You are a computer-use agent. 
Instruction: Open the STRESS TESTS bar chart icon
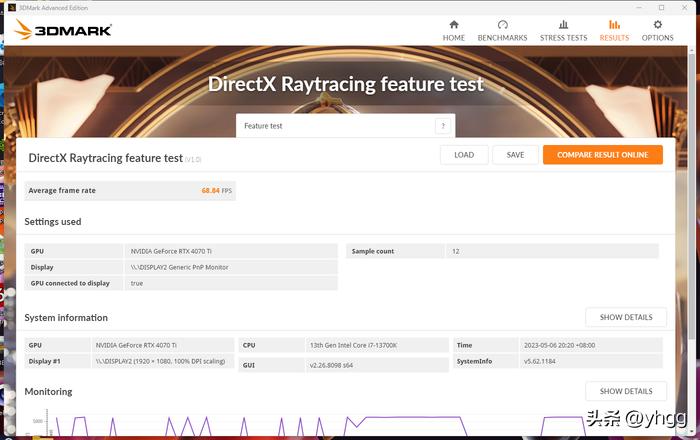pyautogui.click(x=563, y=25)
